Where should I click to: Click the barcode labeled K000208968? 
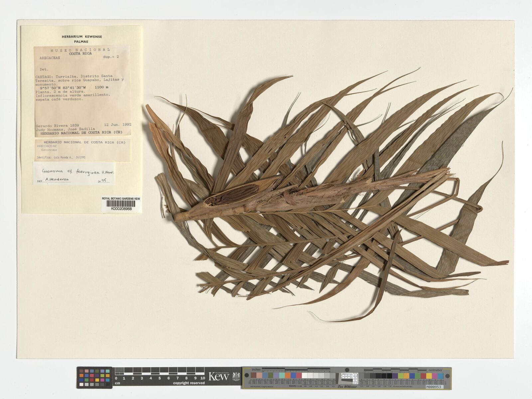(x=121, y=204)
